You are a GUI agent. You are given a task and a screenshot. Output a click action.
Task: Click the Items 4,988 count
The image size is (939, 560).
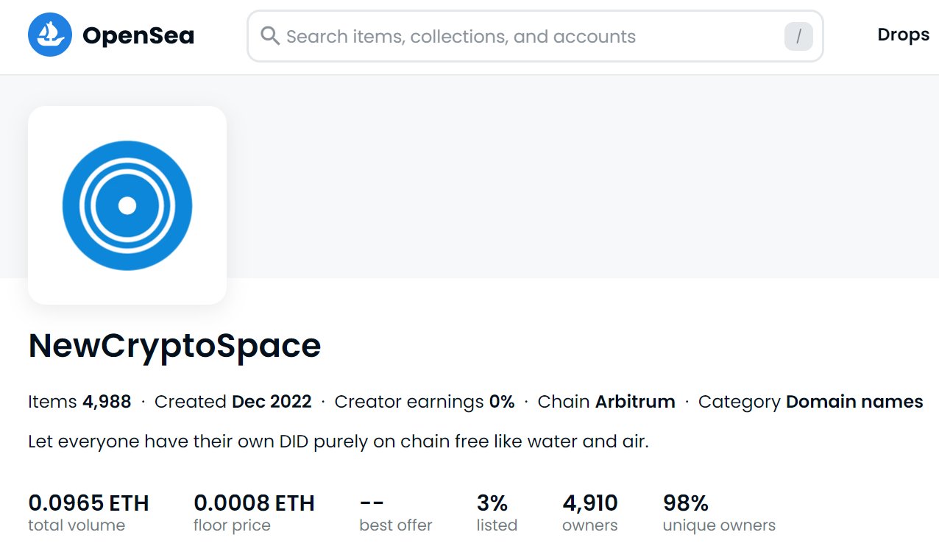tap(79, 402)
